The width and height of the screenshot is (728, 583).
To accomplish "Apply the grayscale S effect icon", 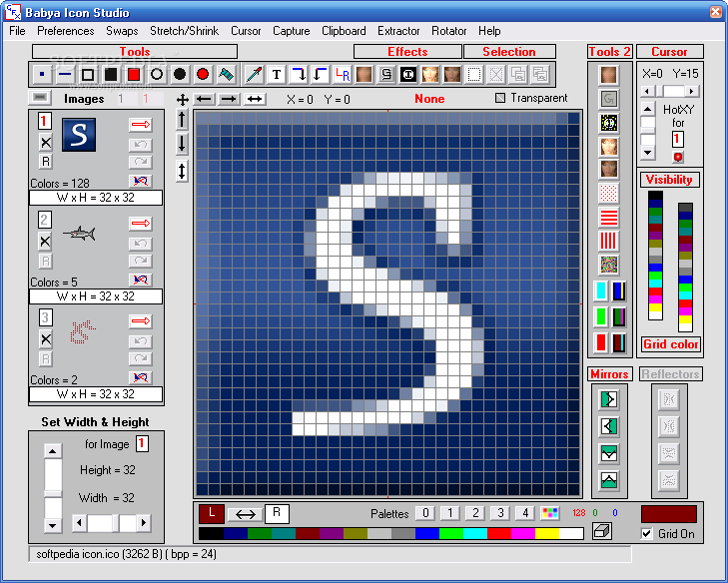I will [x=386, y=74].
